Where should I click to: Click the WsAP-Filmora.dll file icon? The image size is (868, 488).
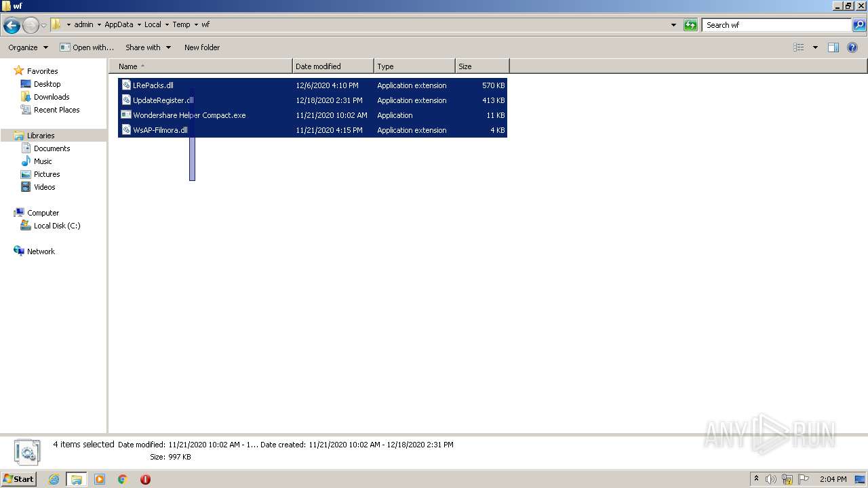[x=125, y=130]
